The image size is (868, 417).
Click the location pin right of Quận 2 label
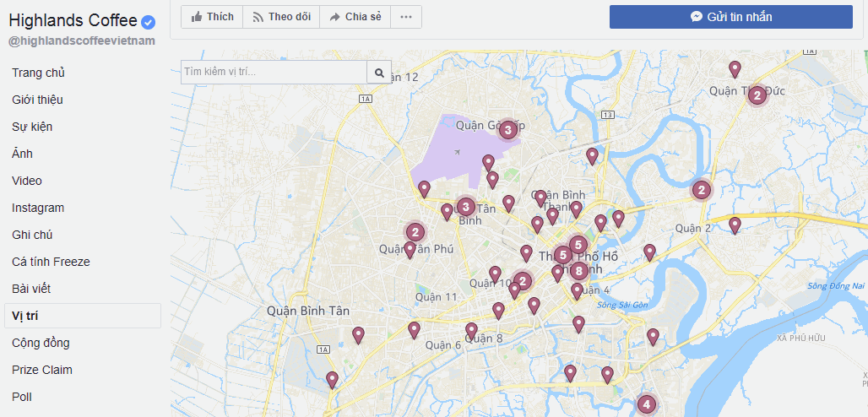coord(735,225)
